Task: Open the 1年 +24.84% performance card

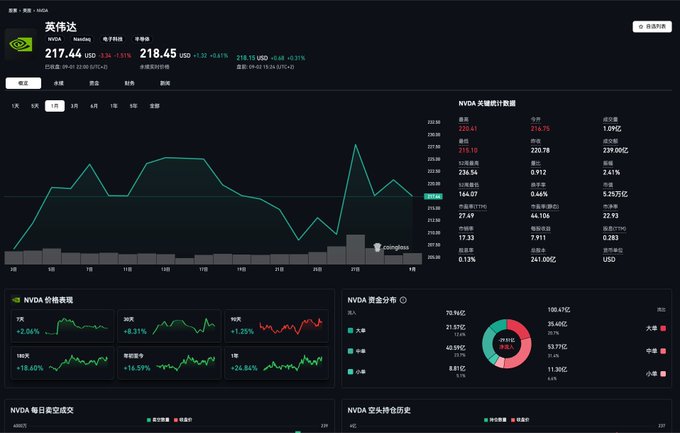Action: [x=276, y=363]
